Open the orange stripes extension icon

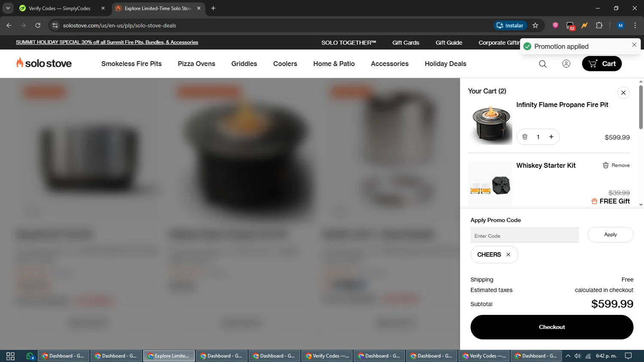pos(584,26)
